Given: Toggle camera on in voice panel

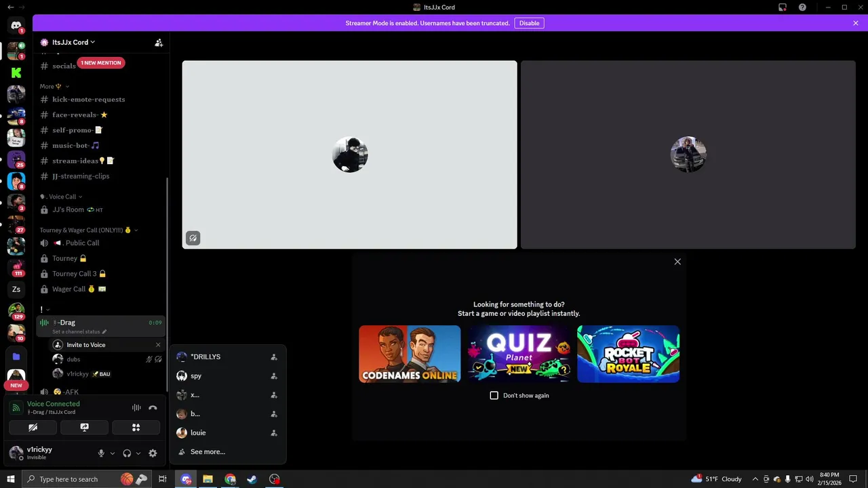Looking at the screenshot, I should (33, 428).
